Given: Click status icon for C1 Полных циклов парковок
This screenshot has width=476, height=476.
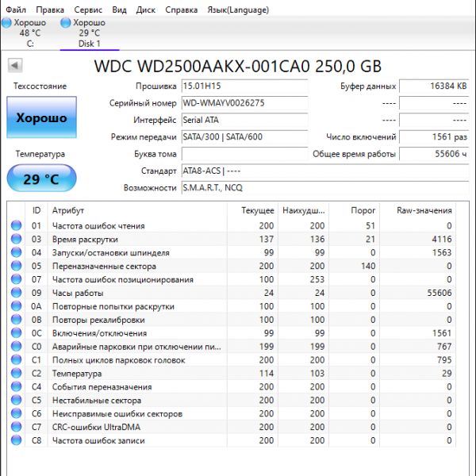Looking at the screenshot, I should (16, 359).
